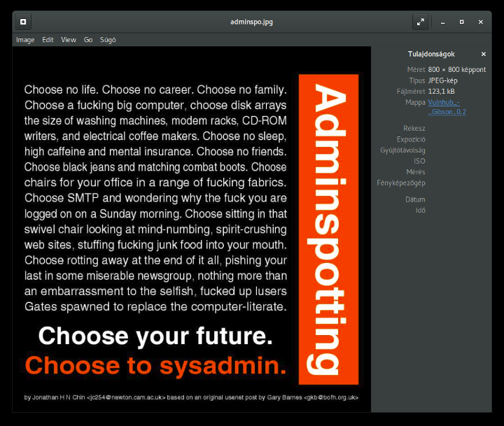Click the Mérés label
The width and height of the screenshot is (504, 426).
coord(415,172)
